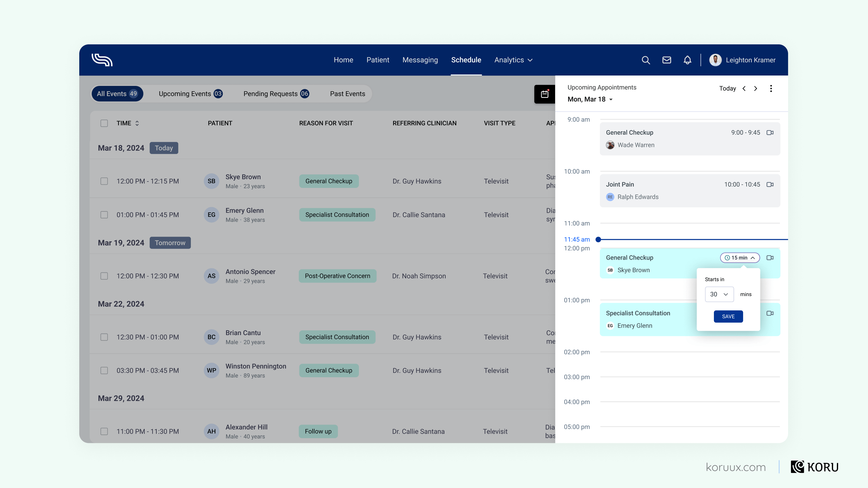The image size is (868, 488).
Task: Collapse the 15 min duration chevron
Action: (753, 257)
